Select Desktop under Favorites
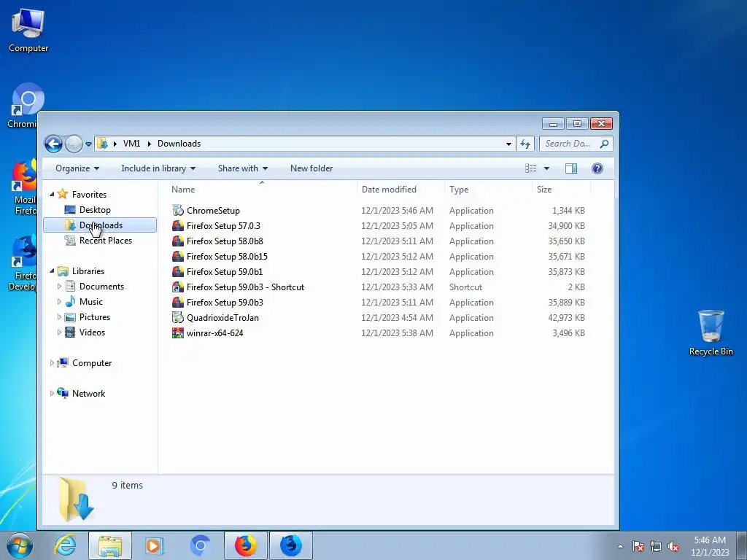This screenshot has height=560, width=747. (x=95, y=210)
